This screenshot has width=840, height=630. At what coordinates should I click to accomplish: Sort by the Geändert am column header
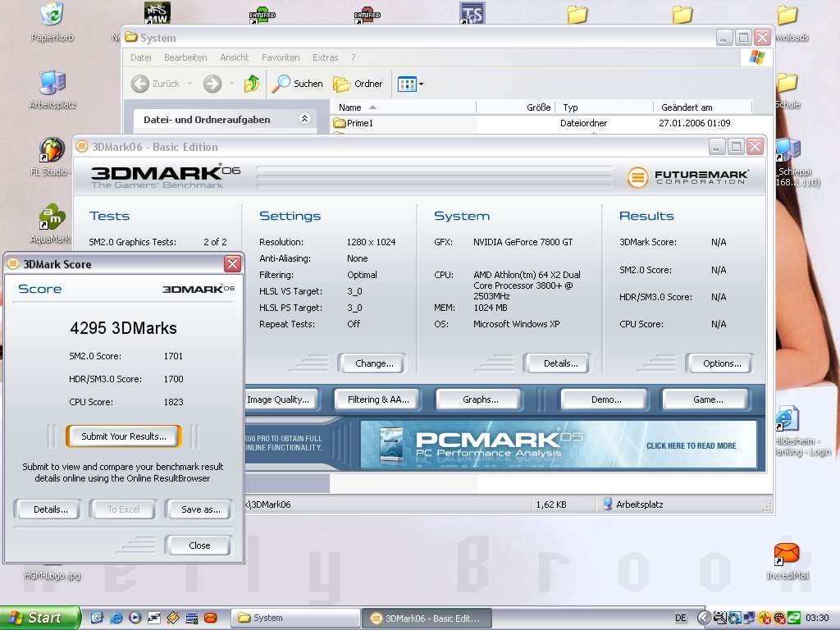coord(703,107)
